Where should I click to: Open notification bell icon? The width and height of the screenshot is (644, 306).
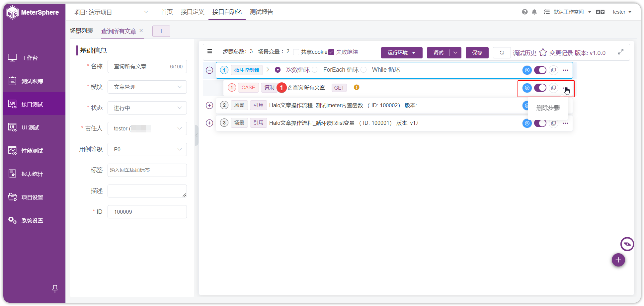click(534, 12)
